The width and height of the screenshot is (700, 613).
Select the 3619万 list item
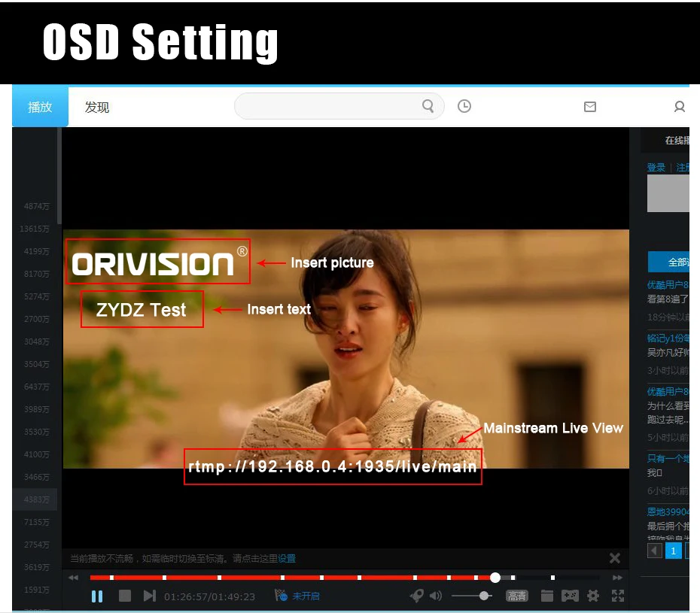(37, 567)
